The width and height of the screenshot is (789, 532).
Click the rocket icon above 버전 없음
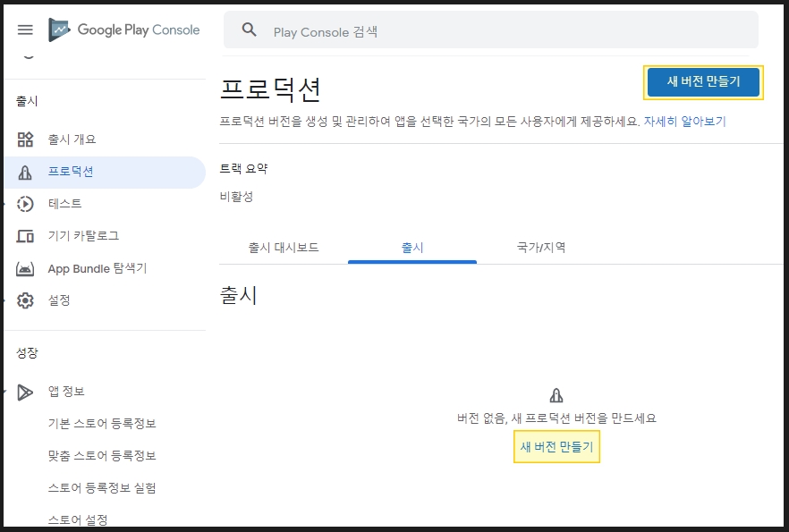coord(556,395)
